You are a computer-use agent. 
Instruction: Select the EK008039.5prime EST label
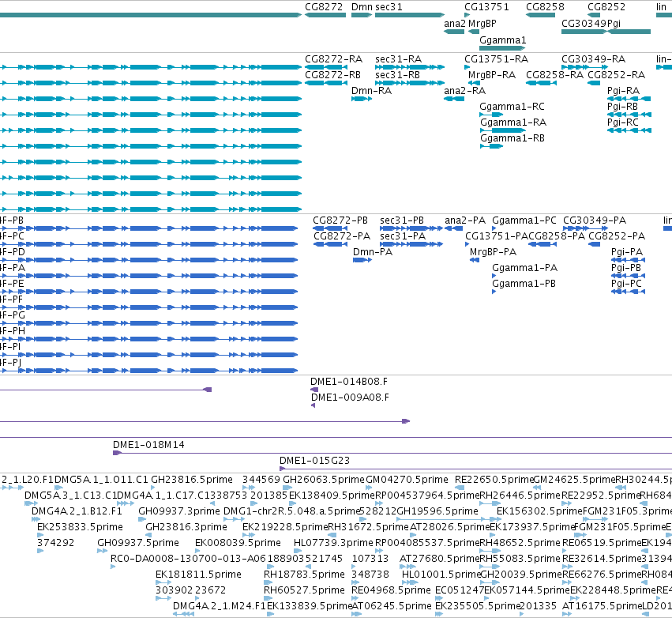238,542
